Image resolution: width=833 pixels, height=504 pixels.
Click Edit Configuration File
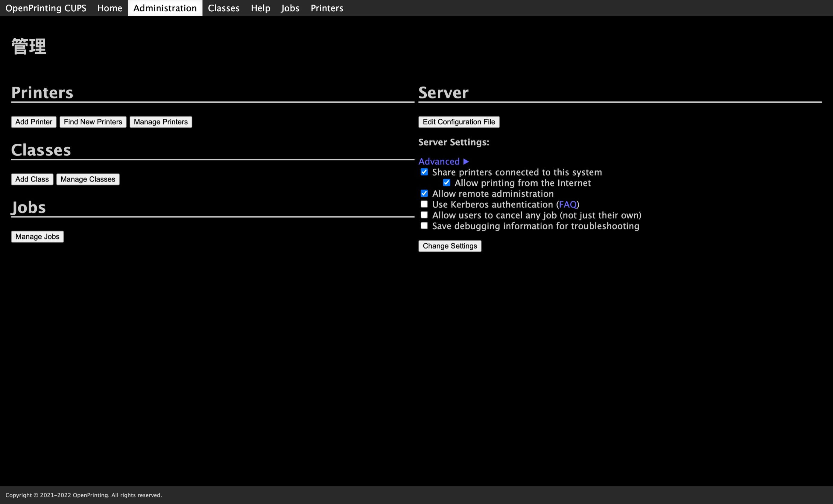459,122
